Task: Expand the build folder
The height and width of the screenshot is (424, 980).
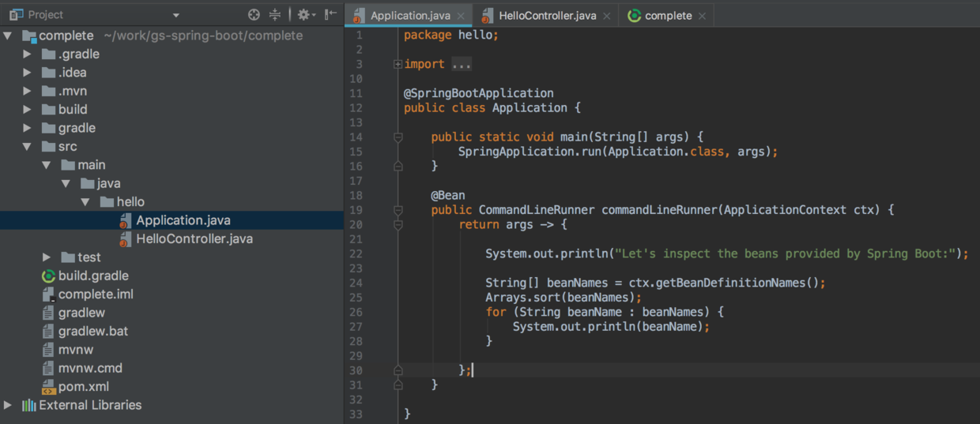Action: point(27,110)
